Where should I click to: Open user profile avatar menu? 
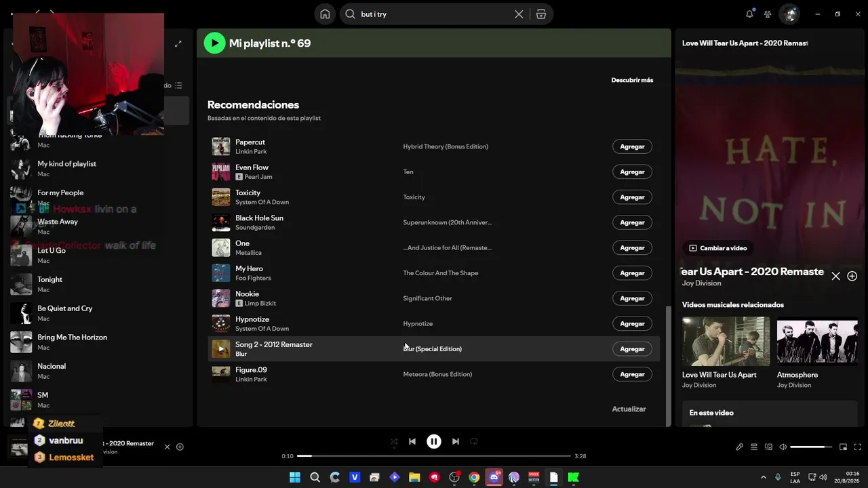789,14
